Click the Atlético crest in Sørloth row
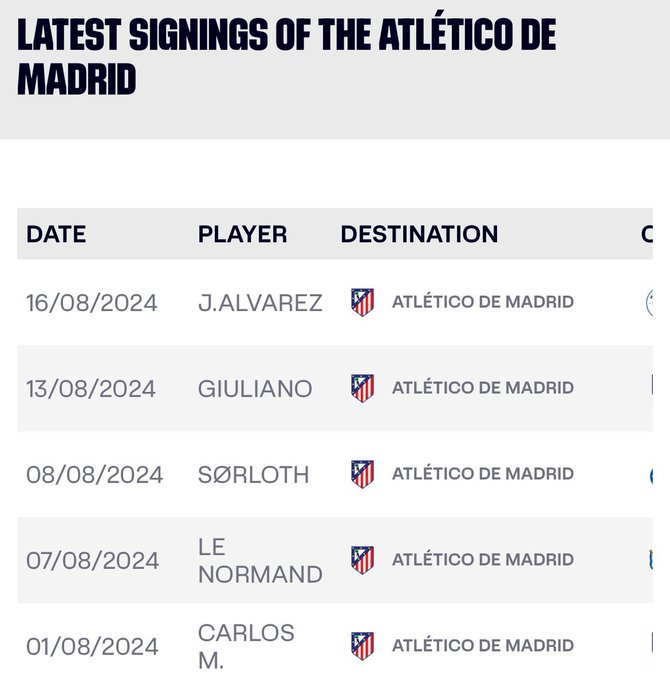The image size is (670, 680). [x=362, y=474]
